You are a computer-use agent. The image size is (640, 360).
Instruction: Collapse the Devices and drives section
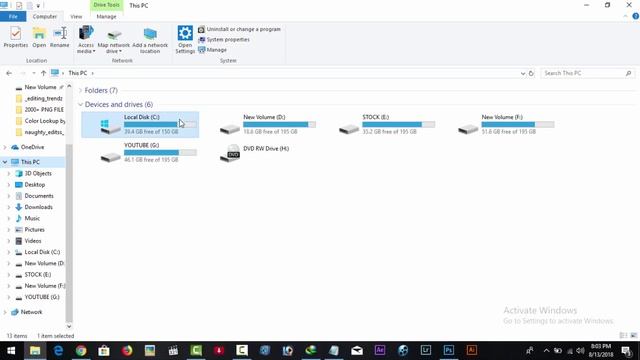[80, 104]
